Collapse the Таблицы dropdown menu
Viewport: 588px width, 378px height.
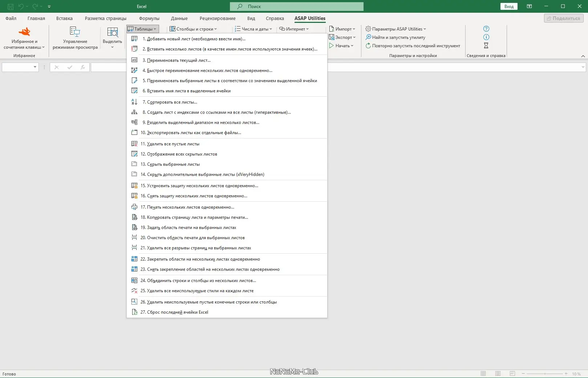(x=142, y=29)
